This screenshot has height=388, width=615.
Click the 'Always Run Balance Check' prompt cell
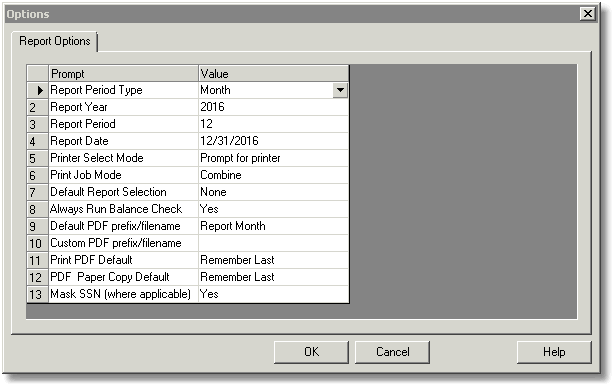[124, 209]
